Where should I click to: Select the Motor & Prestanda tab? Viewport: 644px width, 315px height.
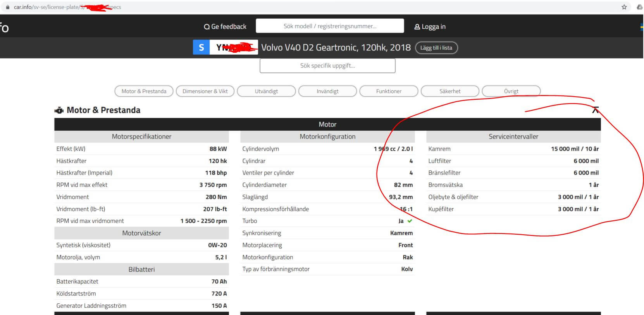(144, 91)
